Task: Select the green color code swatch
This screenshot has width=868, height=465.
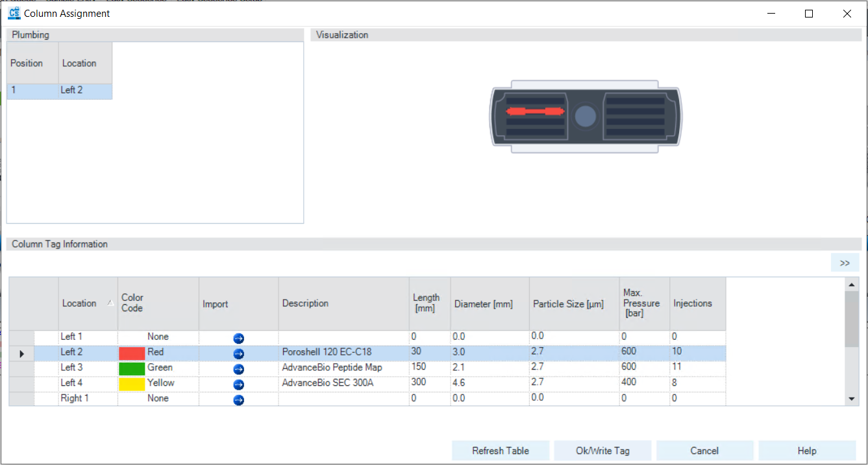Action: pos(132,368)
